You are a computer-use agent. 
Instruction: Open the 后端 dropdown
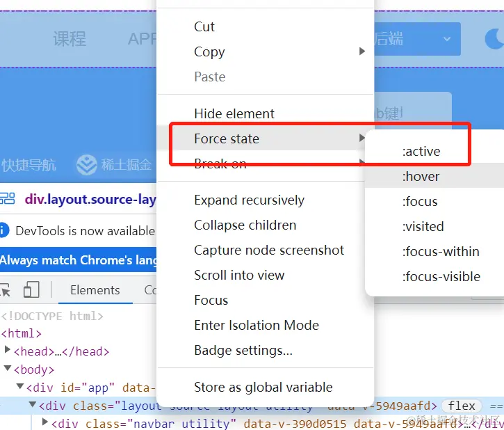point(418,39)
